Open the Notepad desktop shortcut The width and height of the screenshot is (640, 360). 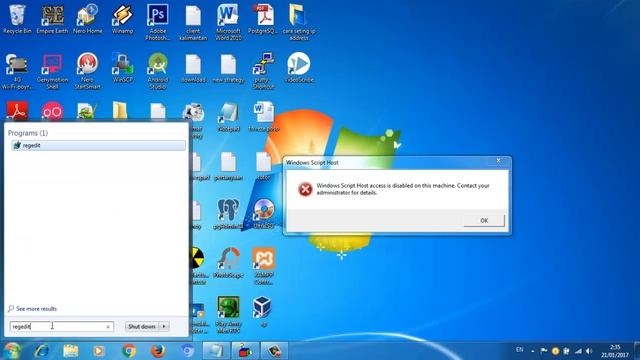click(x=228, y=117)
